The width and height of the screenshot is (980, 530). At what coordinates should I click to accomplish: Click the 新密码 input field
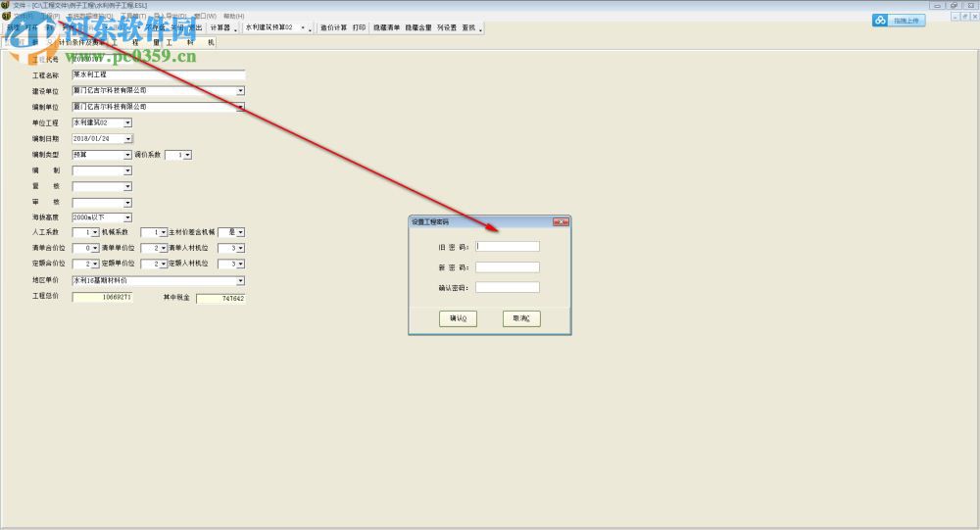507,267
